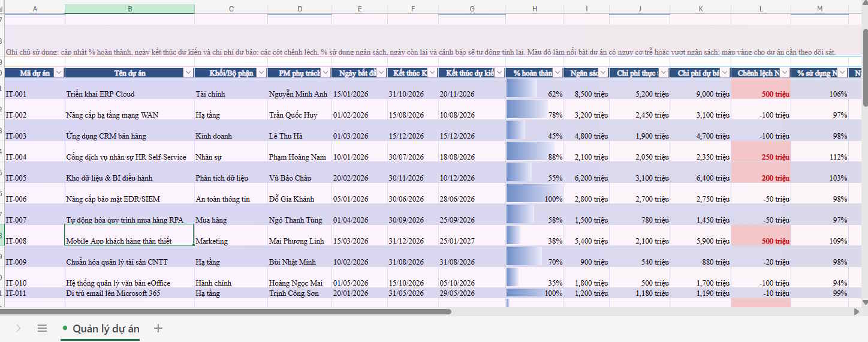Select column L header

(761, 9)
